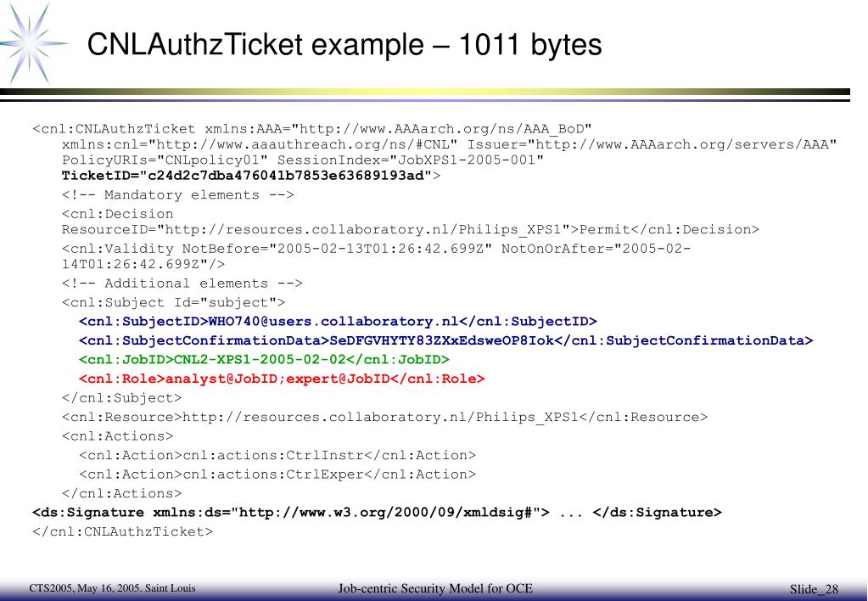Select the xmlns:cnl Issuer attribute line
The height and width of the screenshot is (601, 868).
pyautogui.click(x=449, y=144)
